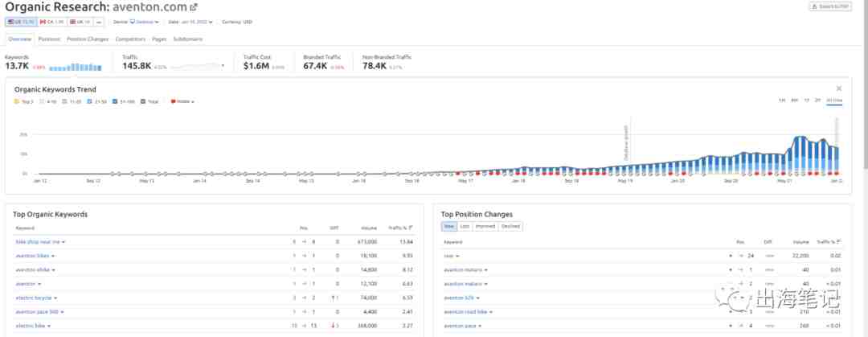Open the aventon ebike keyword link
Screen dimensions: 868x337
pos(33,269)
